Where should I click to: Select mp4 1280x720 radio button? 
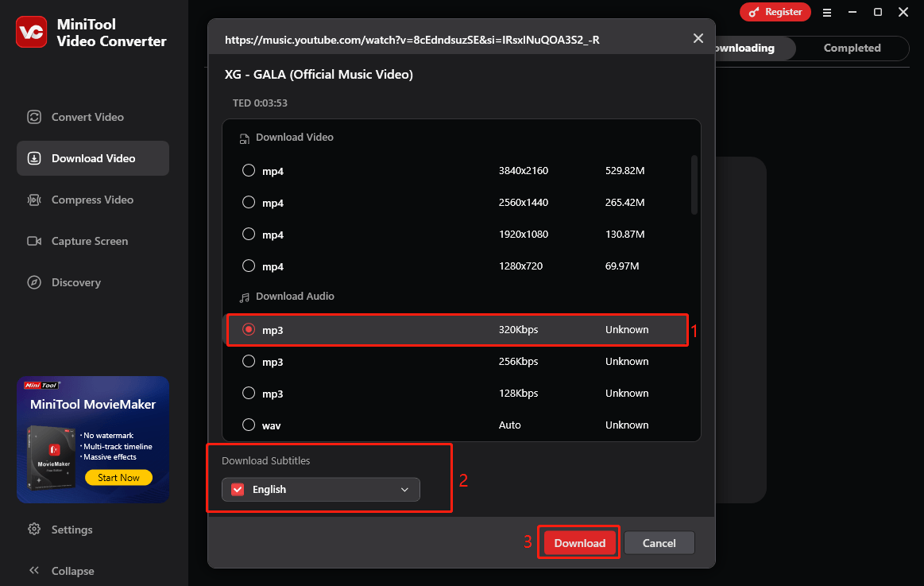click(249, 266)
